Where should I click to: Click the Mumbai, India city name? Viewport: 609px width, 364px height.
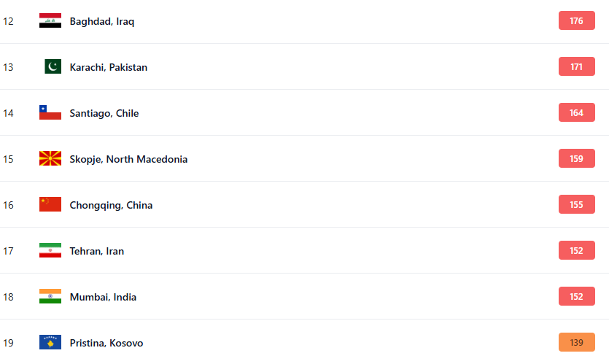point(103,297)
